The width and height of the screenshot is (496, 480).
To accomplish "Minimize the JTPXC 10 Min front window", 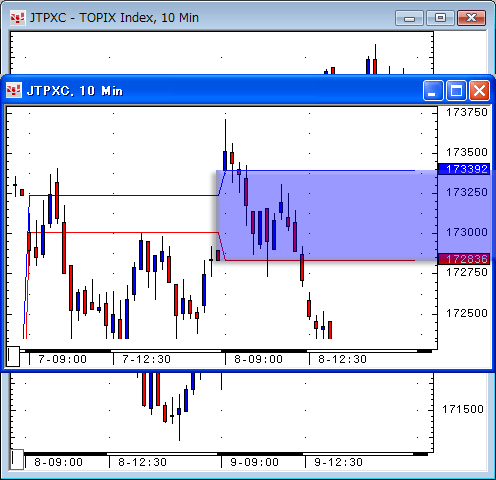I will 433,90.
